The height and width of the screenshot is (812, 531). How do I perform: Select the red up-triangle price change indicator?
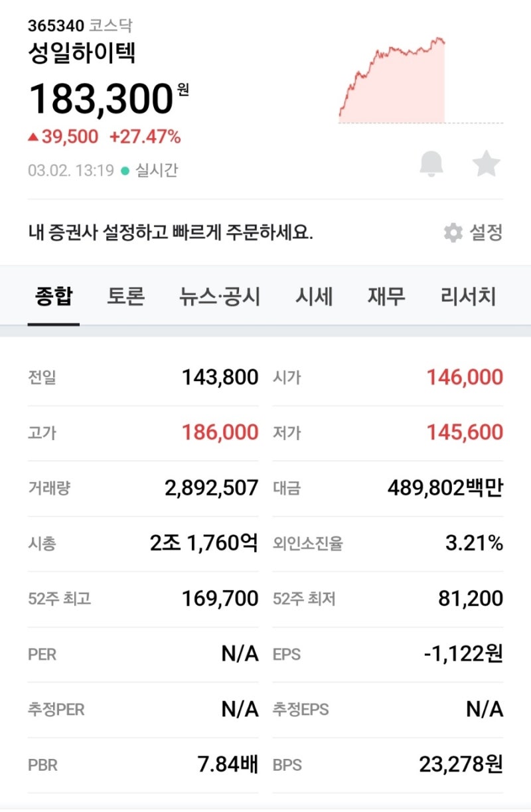pos(36,137)
